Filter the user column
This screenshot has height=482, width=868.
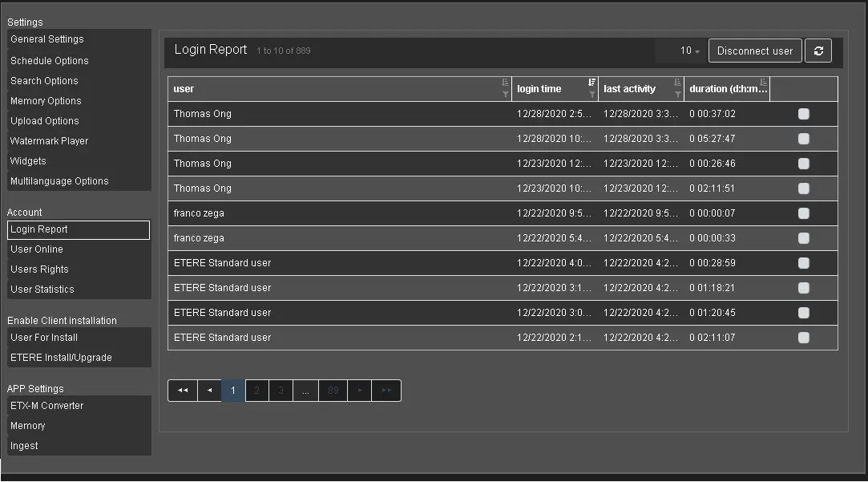[505, 95]
